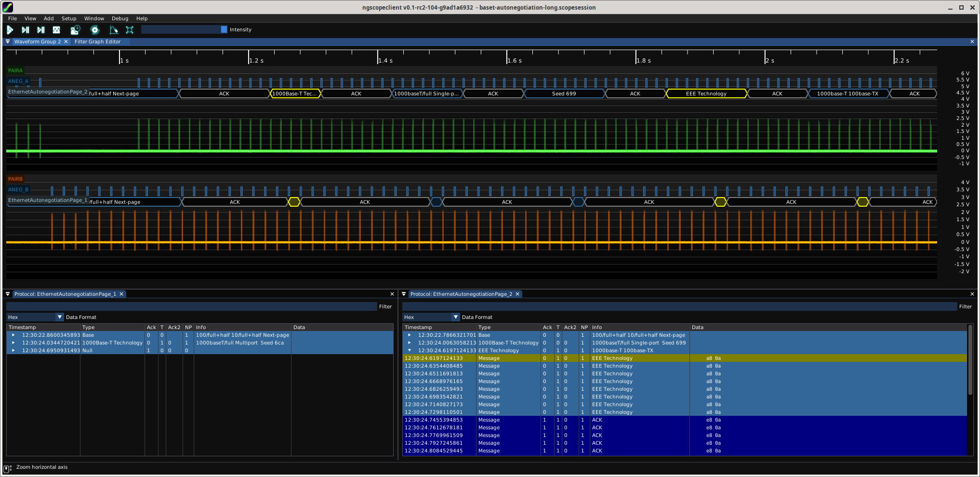
Task: Collapse the expanded EEE Technology row
Action: 410,350
